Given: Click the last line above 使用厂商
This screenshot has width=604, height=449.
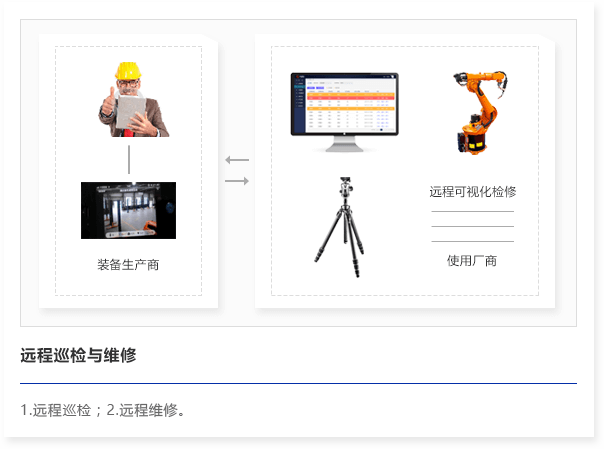Looking at the screenshot, I should click(x=472, y=241).
